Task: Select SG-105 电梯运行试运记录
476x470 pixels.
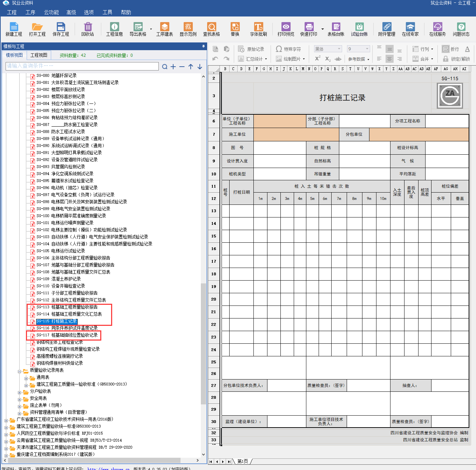Action: 61,251
